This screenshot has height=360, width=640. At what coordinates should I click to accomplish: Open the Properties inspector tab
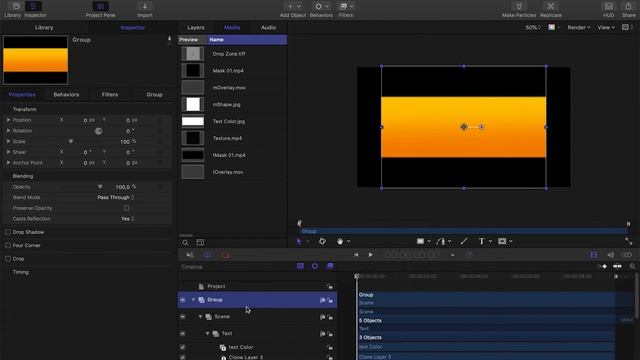22,94
